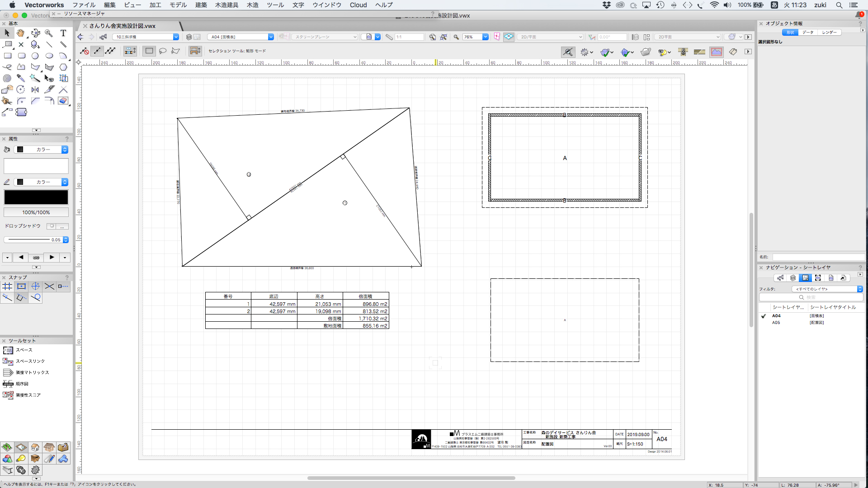Select the Rounded Rectangle tool
This screenshot has height=488, width=868.
pos(21,56)
